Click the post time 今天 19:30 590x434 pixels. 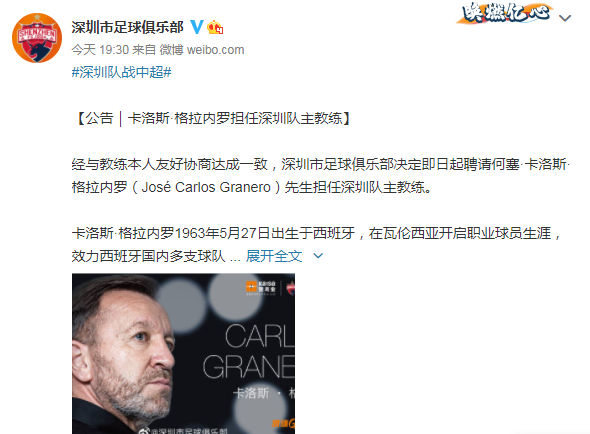(100, 50)
